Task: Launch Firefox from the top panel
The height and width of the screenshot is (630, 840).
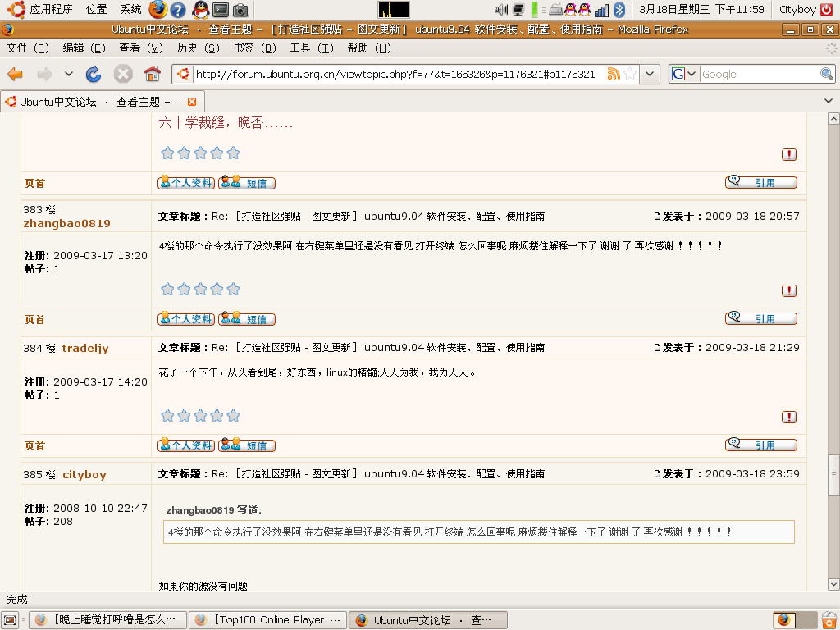Action: (x=157, y=9)
